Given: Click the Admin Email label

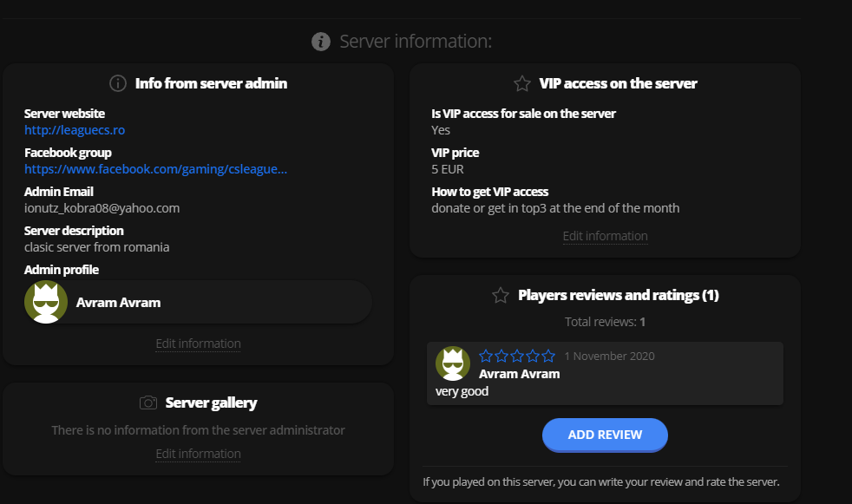Looking at the screenshot, I should click(x=59, y=192).
